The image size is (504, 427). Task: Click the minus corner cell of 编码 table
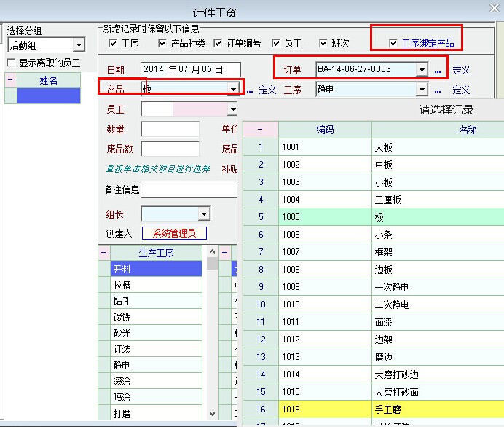tap(260, 130)
